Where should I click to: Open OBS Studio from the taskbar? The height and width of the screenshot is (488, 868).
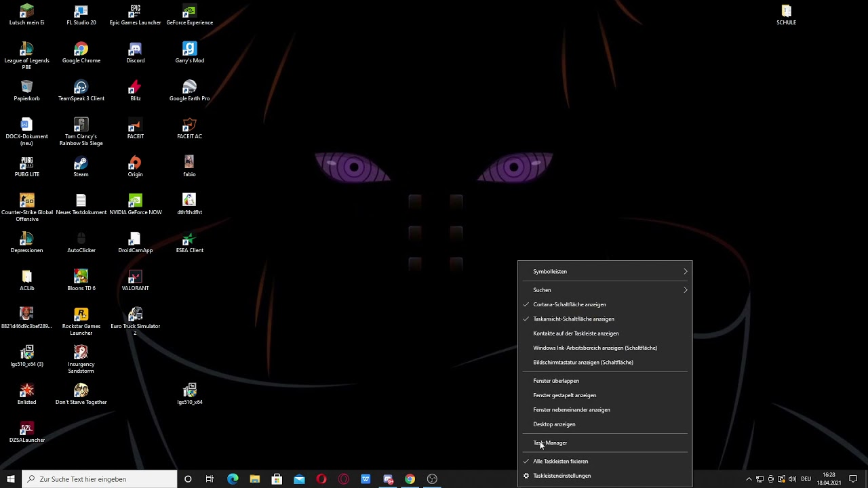pos(432,479)
